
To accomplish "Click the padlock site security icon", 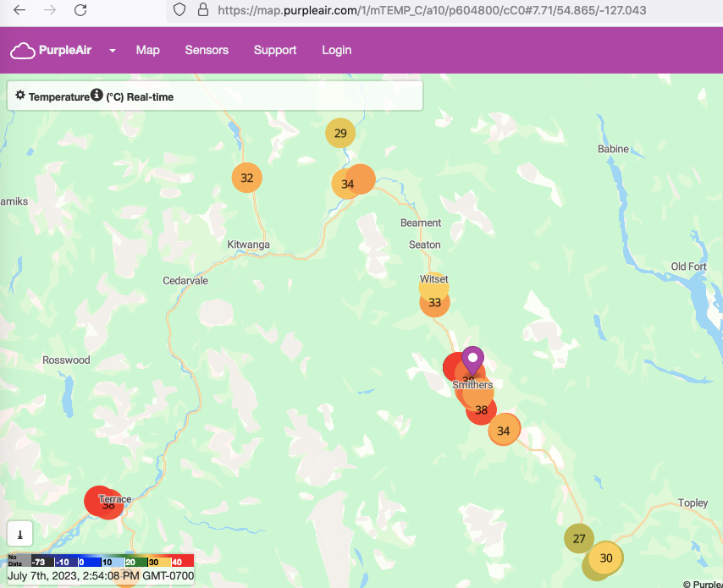I will pos(202,10).
